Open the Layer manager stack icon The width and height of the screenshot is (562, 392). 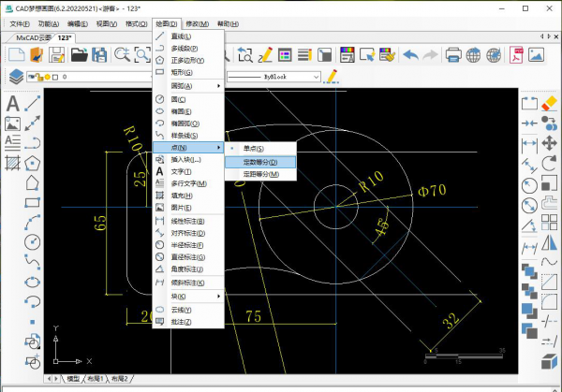(x=16, y=77)
